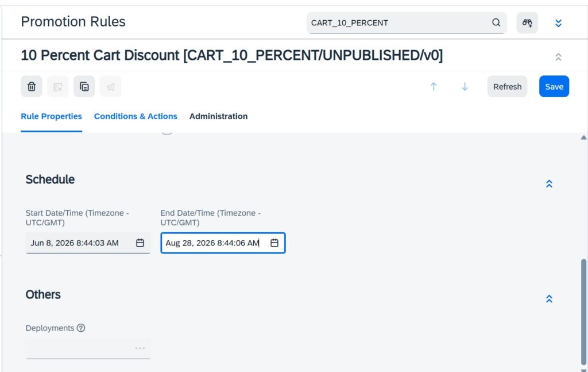Click the trash delete icon
Screen dimensions: 588x372
32,87
